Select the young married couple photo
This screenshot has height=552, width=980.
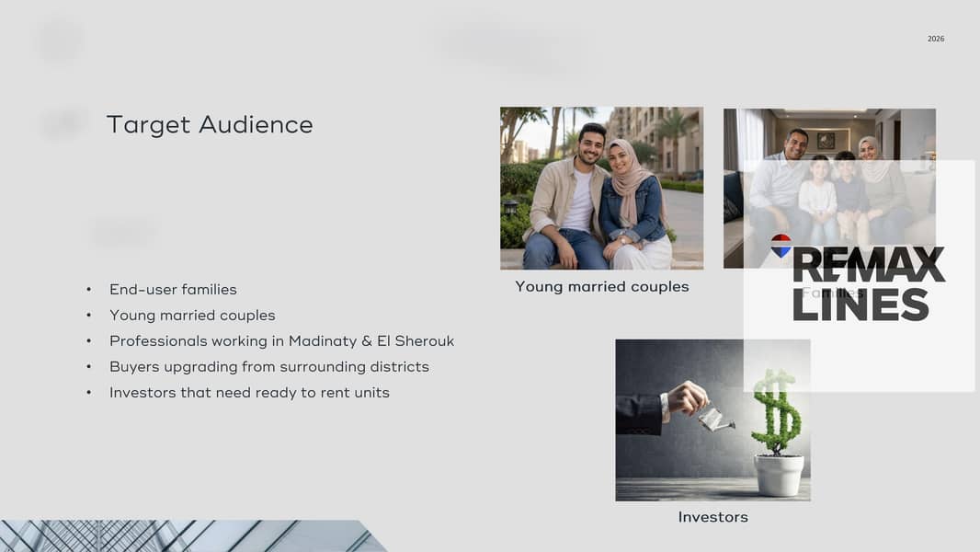click(601, 189)
